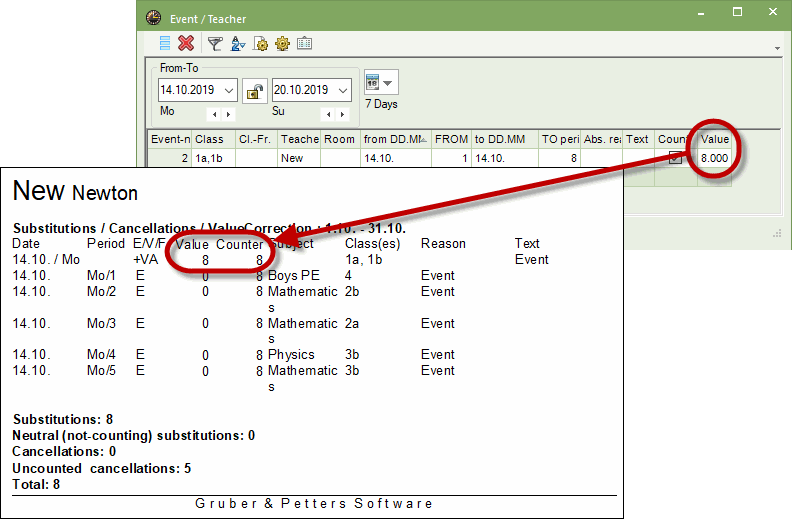Click the blue list rows toolbar icon

[x=165, y=43]
